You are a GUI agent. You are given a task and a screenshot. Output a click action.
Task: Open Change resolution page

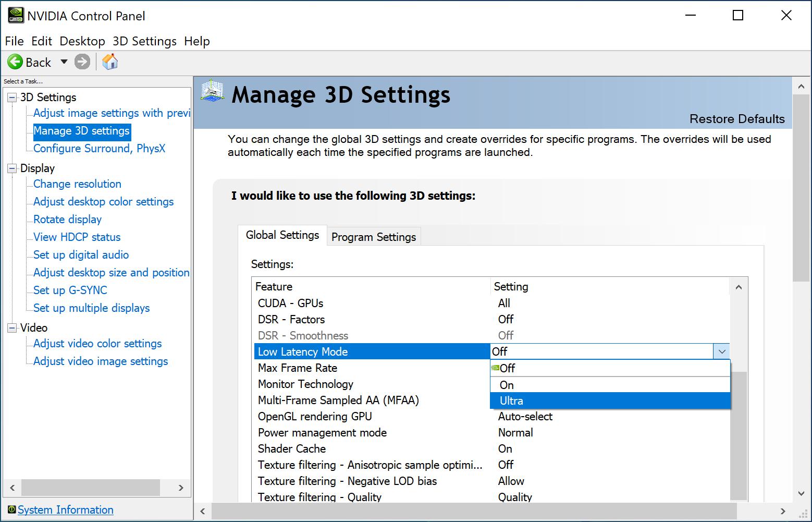point(77,184)
